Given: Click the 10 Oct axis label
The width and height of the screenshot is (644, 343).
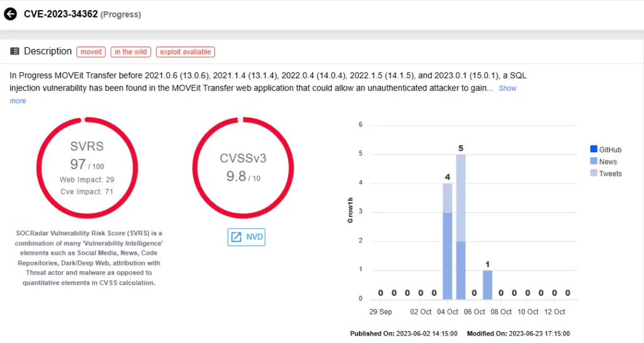Looking at the screenshot, I should click(528, 312).
